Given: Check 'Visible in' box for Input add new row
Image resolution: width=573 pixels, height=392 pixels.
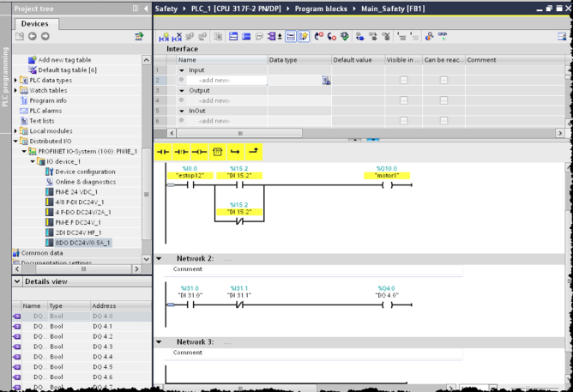Looking at the screenshot, I should point(403,80).
